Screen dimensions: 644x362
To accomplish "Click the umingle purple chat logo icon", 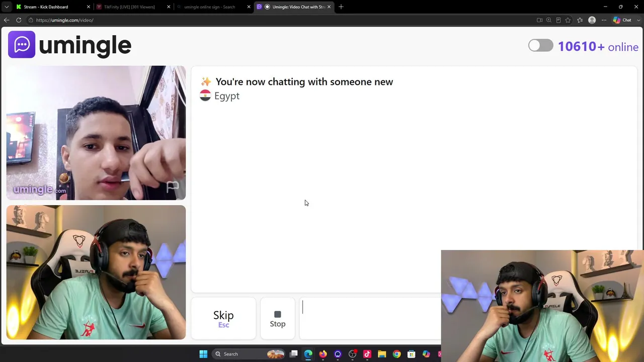I will click(x=22, y=45).
